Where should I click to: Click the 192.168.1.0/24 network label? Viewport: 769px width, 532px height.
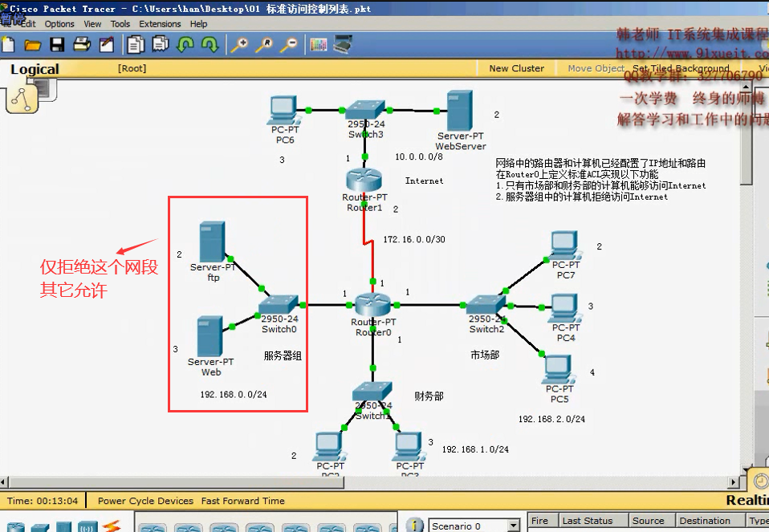(475, 449)
